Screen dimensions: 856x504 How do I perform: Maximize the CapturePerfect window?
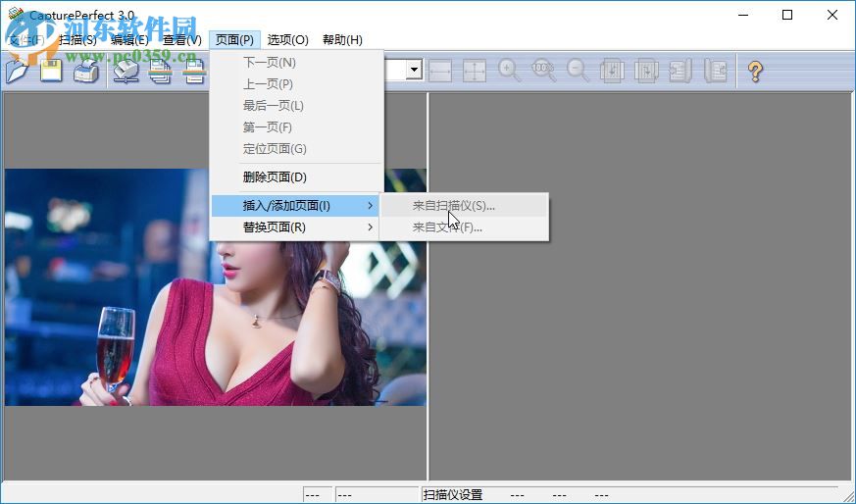coord(787,15)
